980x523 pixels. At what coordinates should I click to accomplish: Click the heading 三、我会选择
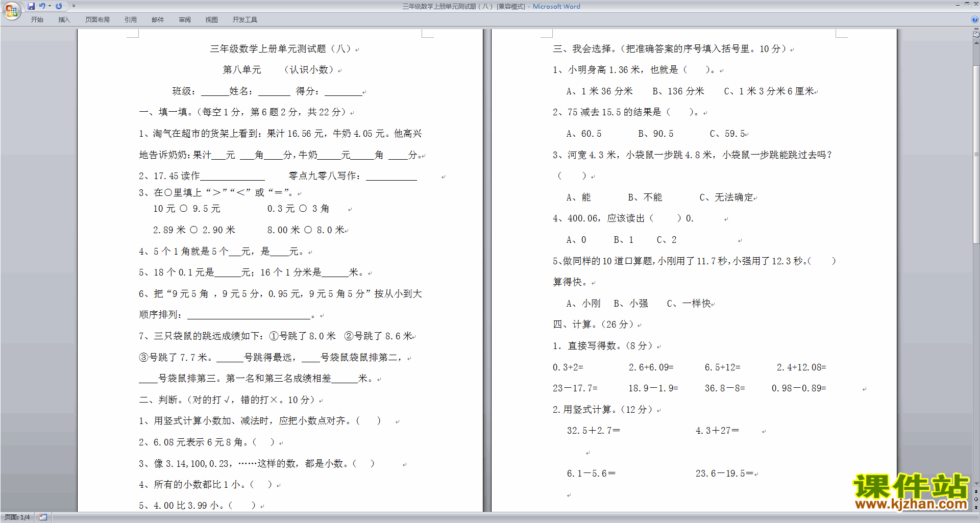pyautogui.click(x=582, y=49)
